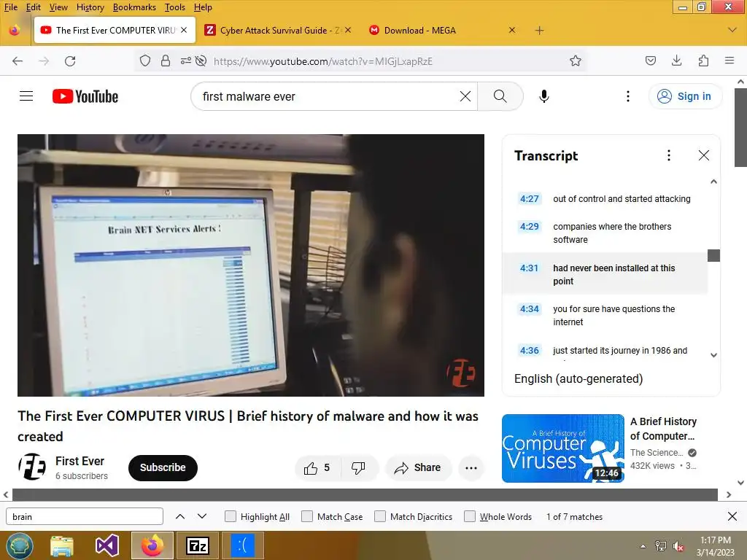Open the View menu
This screenshot has height=560, width=747.
pyautogui.click(x=58, y=7)
